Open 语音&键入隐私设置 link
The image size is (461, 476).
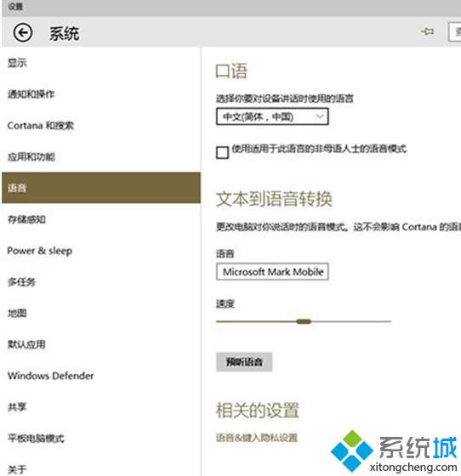point(257,438)
